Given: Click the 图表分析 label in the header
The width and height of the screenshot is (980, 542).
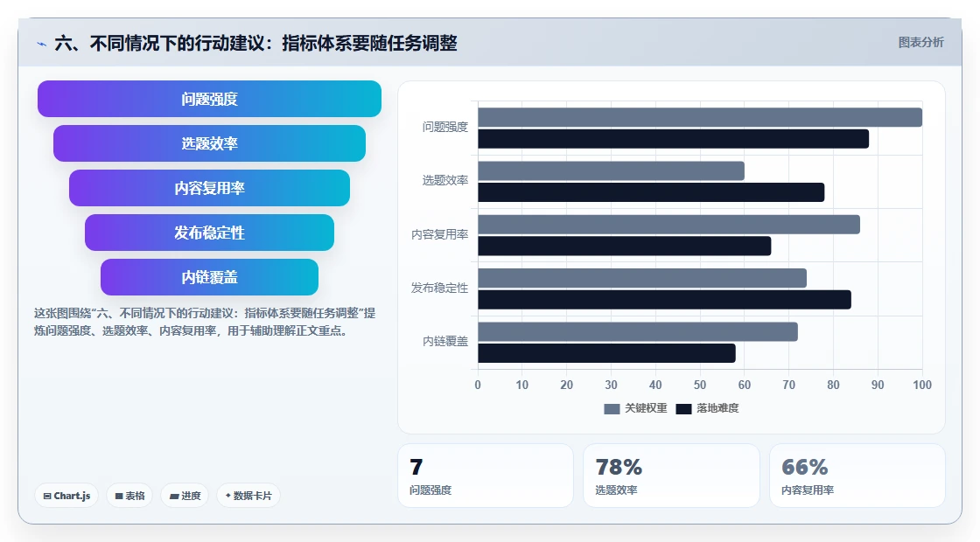Looking at the screenshot, I should tap(920, 43).
